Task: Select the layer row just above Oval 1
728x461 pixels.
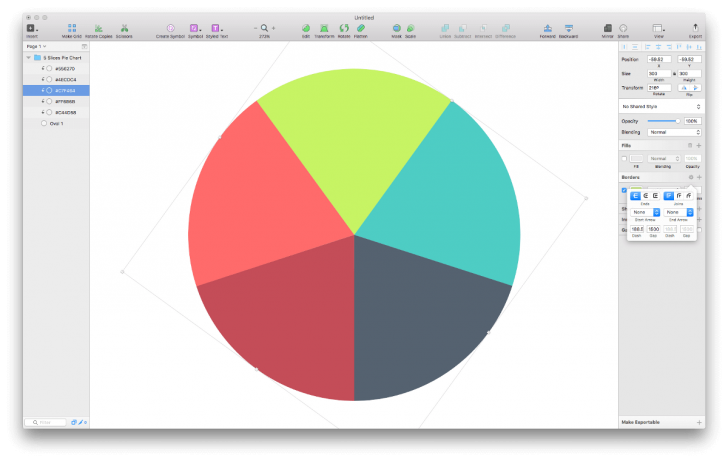Action: click(56, 112)
